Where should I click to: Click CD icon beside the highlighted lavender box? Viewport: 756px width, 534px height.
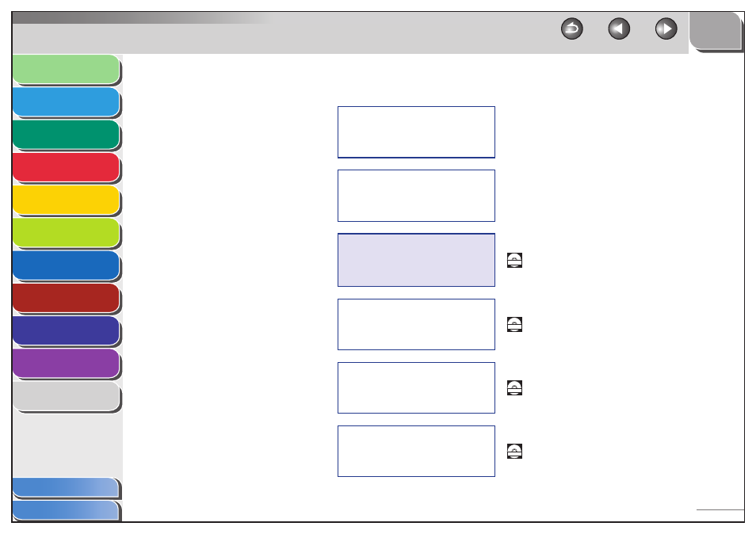pyautogui.click(x=514, y=260)
